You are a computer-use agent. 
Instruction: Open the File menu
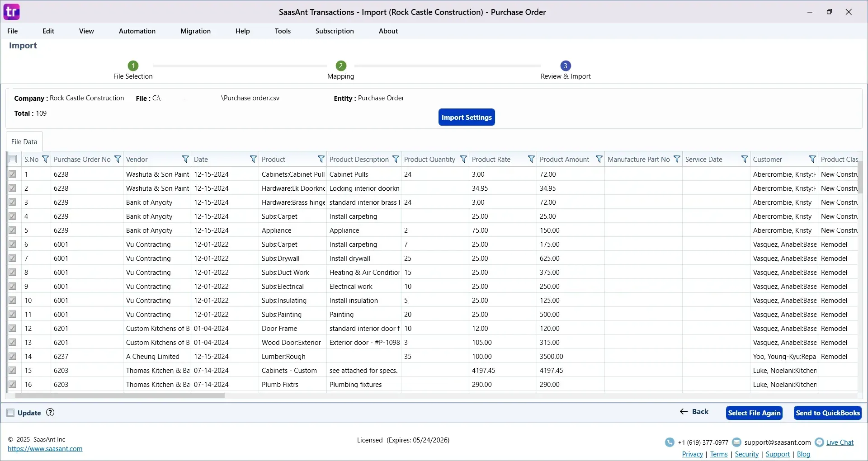13,31
